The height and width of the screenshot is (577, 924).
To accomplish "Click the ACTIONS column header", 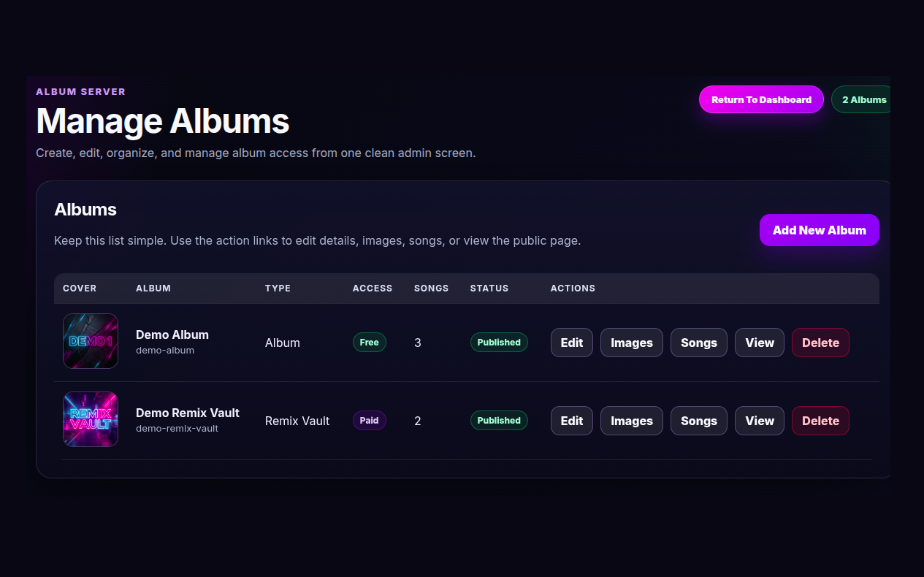I will click(573, 288).
